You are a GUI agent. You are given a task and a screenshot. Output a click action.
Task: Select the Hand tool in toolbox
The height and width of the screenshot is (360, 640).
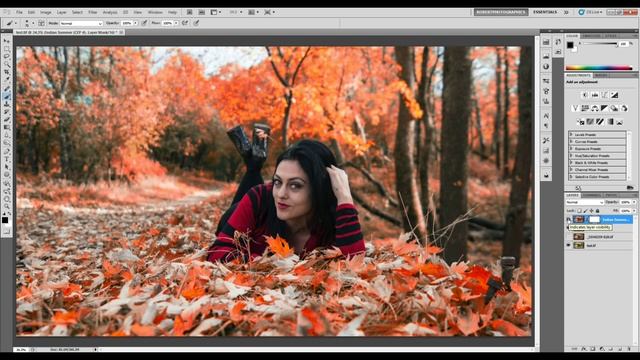(7, 199)
